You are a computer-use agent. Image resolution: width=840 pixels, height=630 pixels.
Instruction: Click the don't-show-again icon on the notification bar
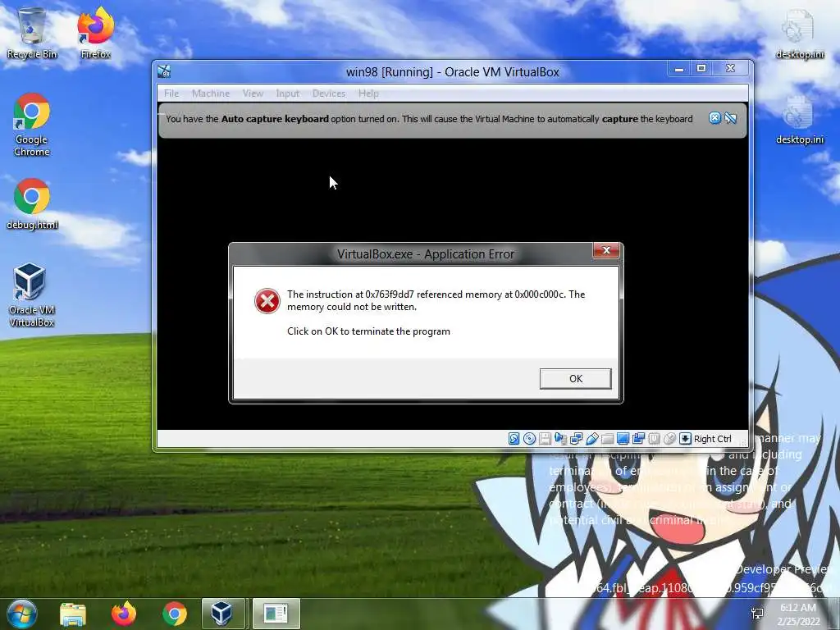(x=730, y=118)
